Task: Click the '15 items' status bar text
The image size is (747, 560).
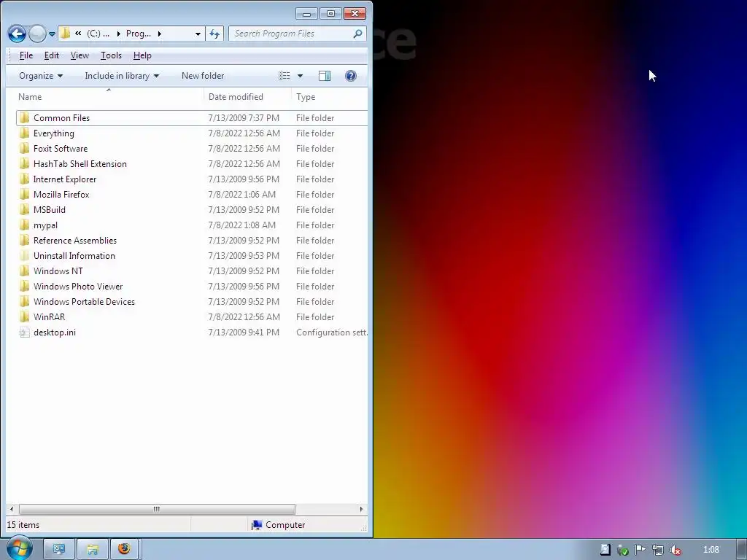Action: (23, 525)
